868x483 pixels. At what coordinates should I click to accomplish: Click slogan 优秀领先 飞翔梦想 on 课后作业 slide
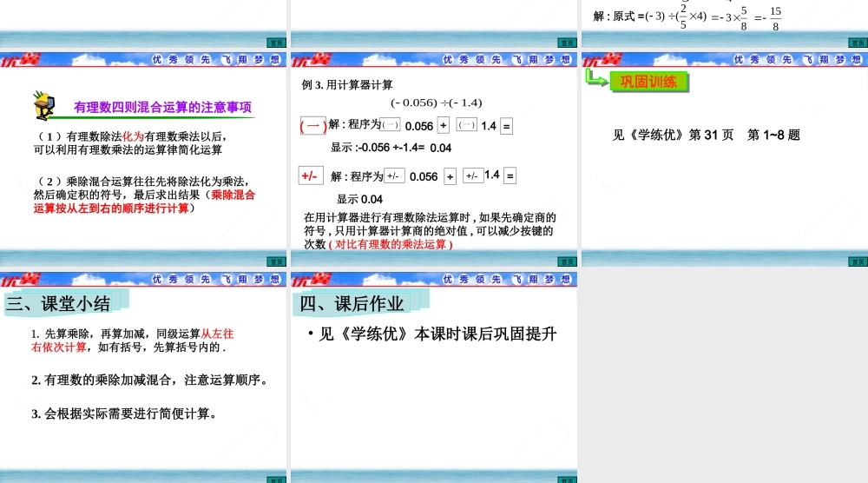click(x=507, y=279)
